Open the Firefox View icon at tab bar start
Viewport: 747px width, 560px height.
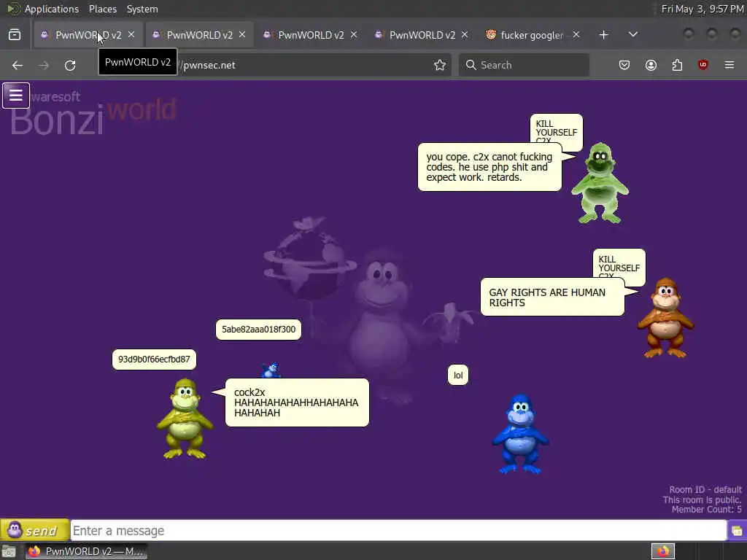[15, 35]
